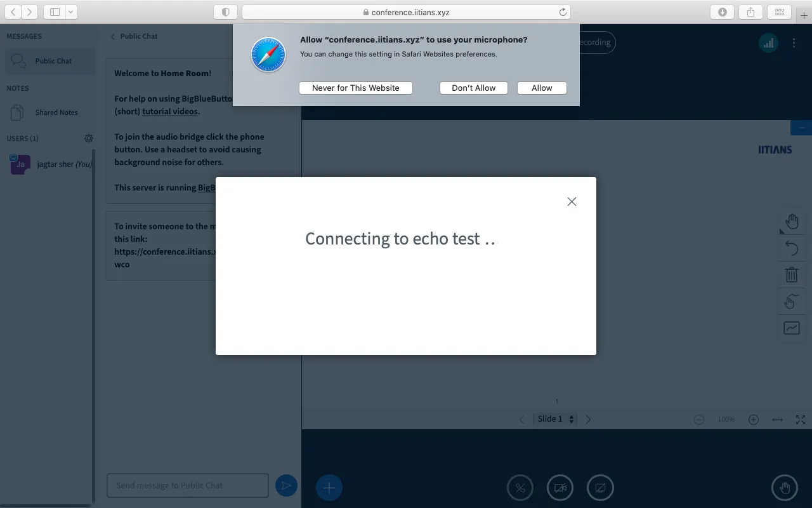
Task: Reload the page in Safari
Action: 562,12
